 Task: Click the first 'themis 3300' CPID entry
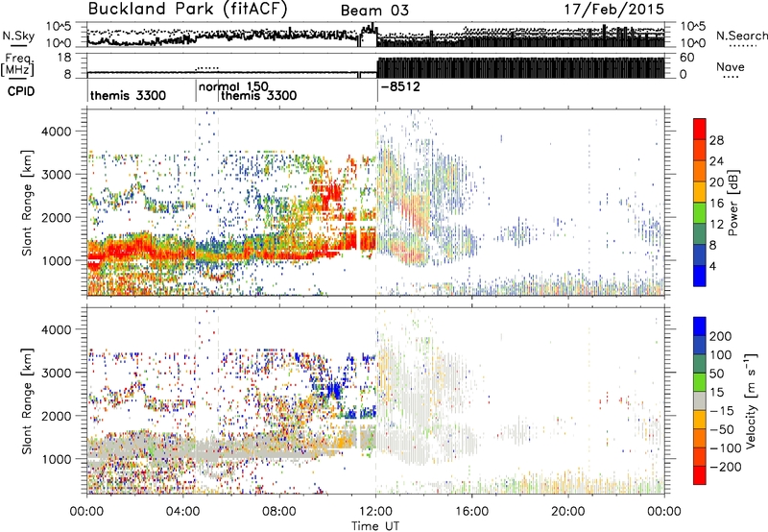point(128,95)
